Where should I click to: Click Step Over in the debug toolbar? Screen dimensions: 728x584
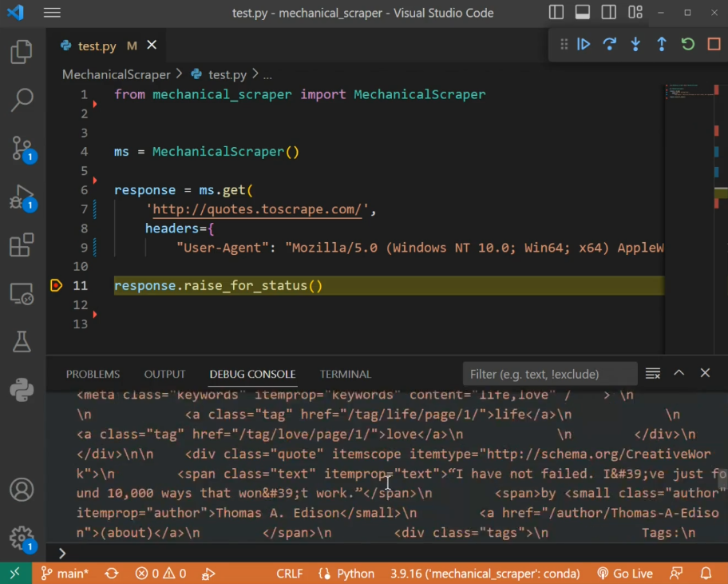coord(610,44)
